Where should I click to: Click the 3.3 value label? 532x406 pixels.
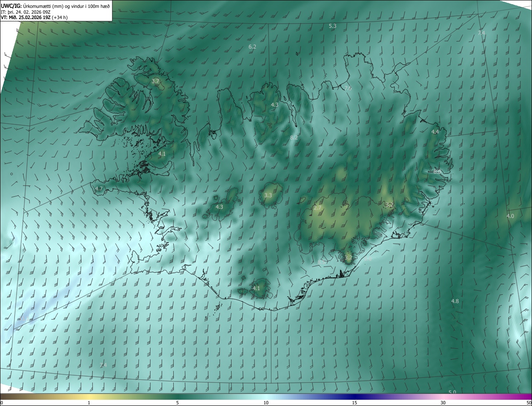pos(268,195)
